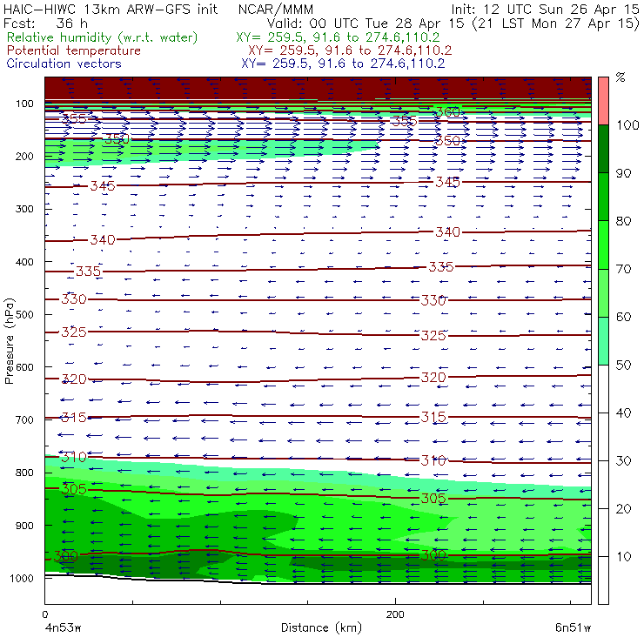Screen dimensions: 644x644
Task: Click the '600' pressure axis tick label
Action: pyautogui.click(x=24, y=366)
